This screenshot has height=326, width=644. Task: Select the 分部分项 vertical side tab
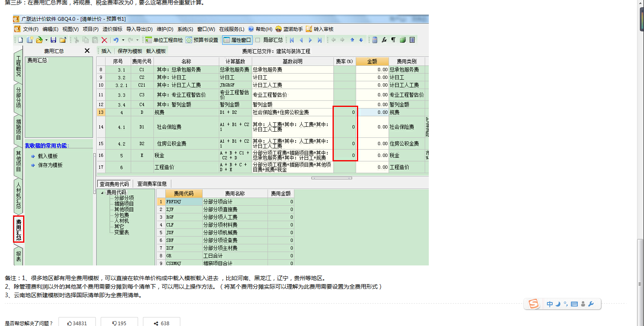18,97
